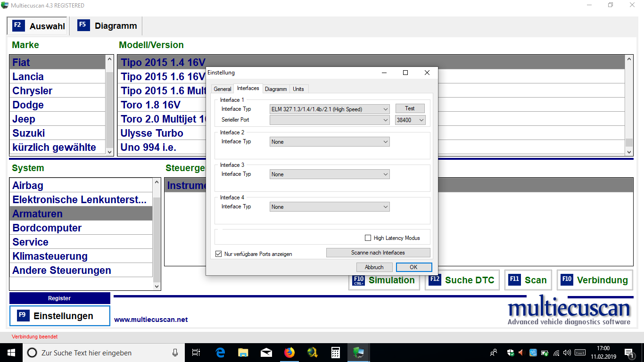Screen dimensions: 644x362
Task: Expand the Interface 1 Interface Typ dropdown
Action: [x=330, y=109]
